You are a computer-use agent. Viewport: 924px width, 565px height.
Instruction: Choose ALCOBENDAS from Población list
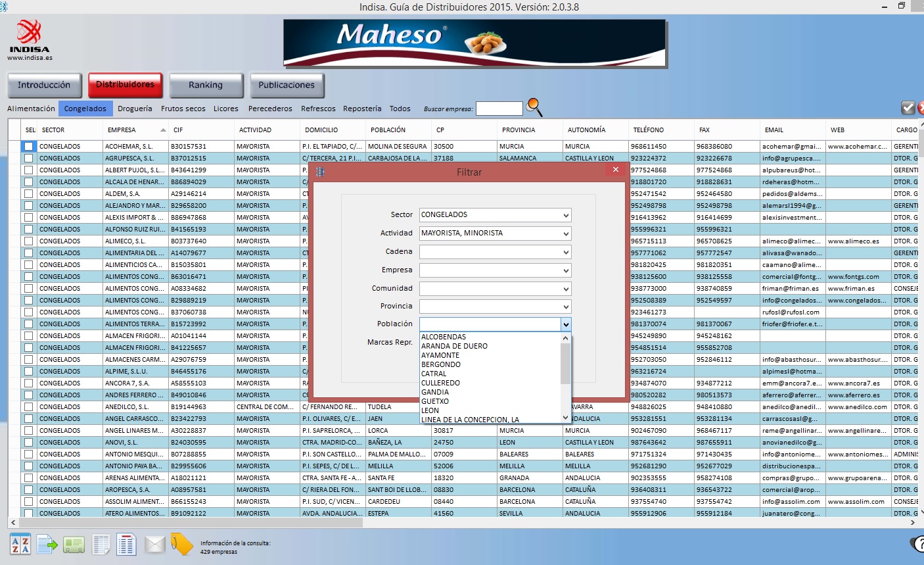[490, 337]
